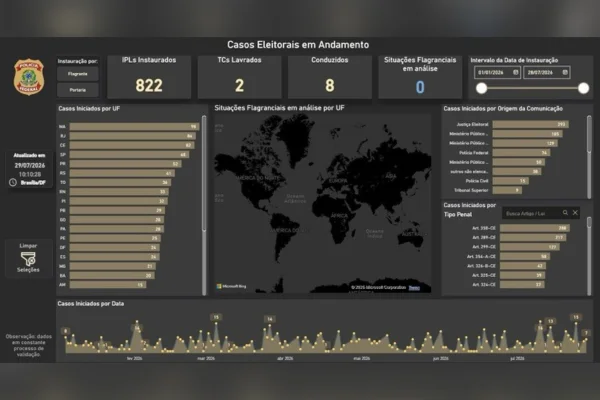Screen dimensions: 600x400
Task: Click the magnifier icon in Busca Artigo search
Action: click(x=565, y=213)
